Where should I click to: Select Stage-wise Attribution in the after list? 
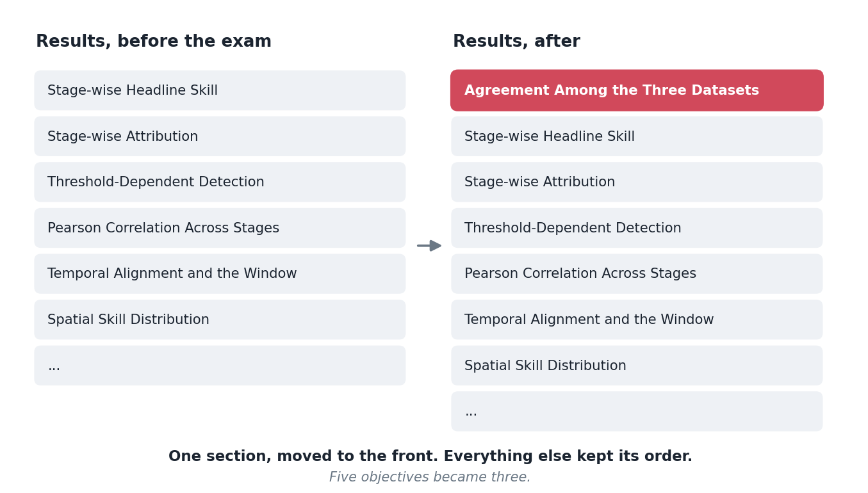click(637, 182)
